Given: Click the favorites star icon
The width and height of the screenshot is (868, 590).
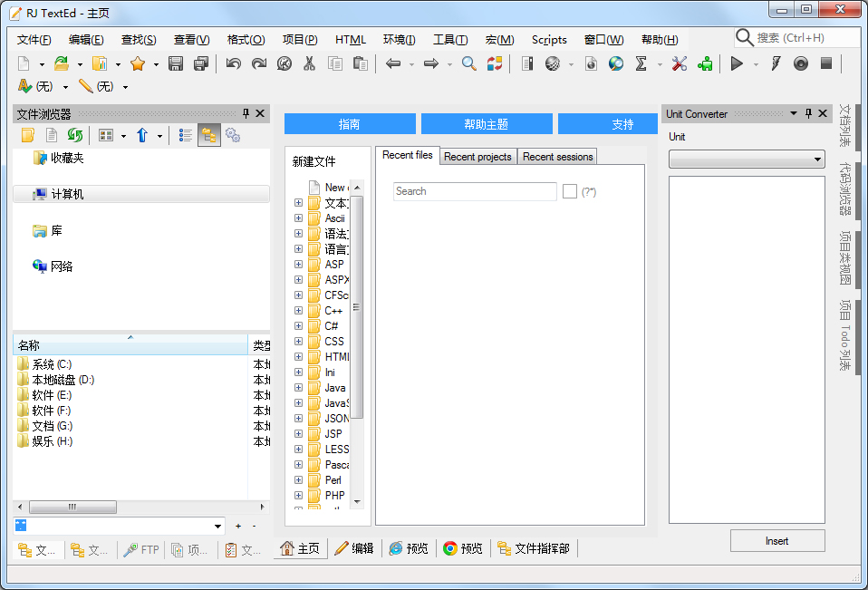Looking at the screenshot, I should click(x=138, y=63).
